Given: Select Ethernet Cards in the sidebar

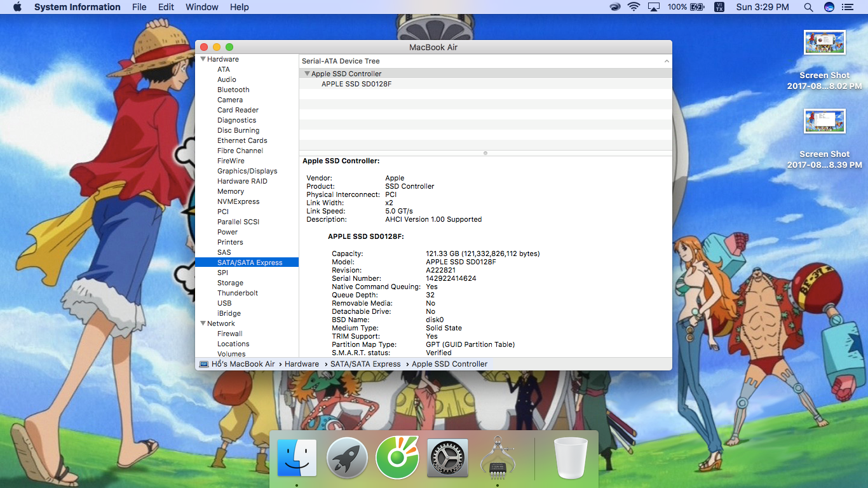Looking at the screenshot, I should [x=242, y=140].
